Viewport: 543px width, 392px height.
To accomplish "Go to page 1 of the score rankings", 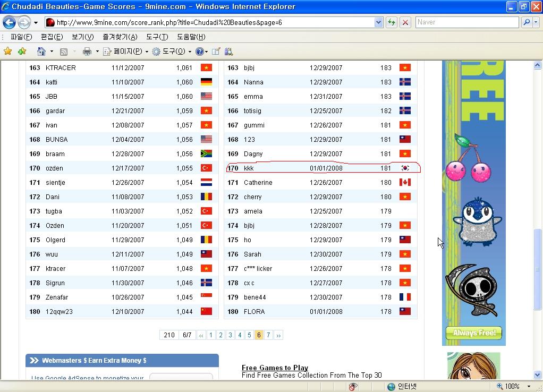I will [x=211, y=335].
